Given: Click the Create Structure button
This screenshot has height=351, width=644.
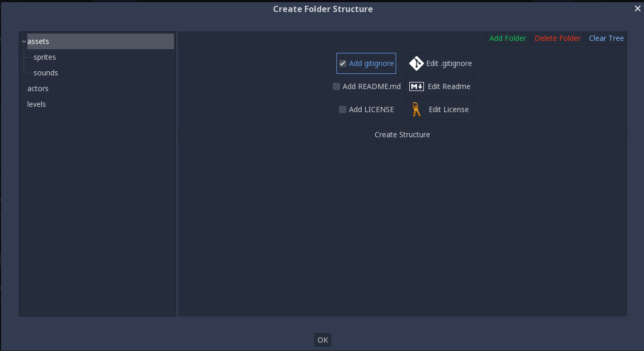Looking at the screenshot, I should [x=402, y=135].
